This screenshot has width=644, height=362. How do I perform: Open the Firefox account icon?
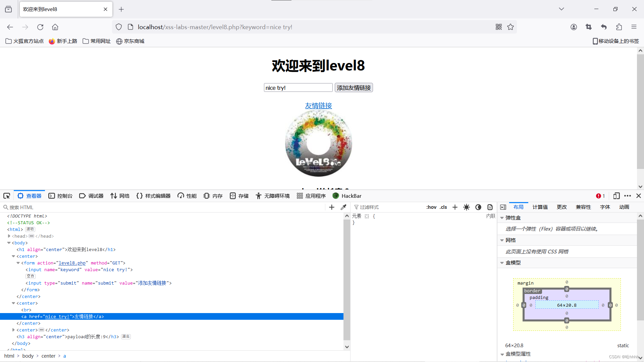click(x=574, y=27)
